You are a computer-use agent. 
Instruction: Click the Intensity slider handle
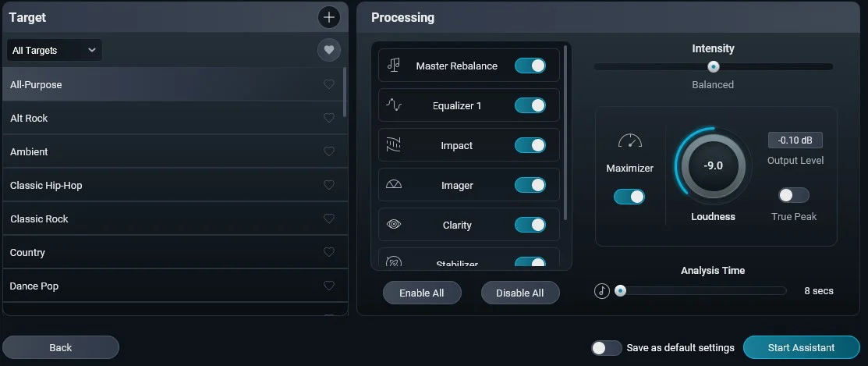tap(714, 66)
